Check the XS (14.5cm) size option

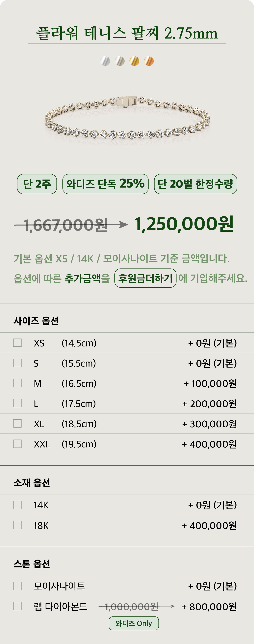[x=17, y=343]
